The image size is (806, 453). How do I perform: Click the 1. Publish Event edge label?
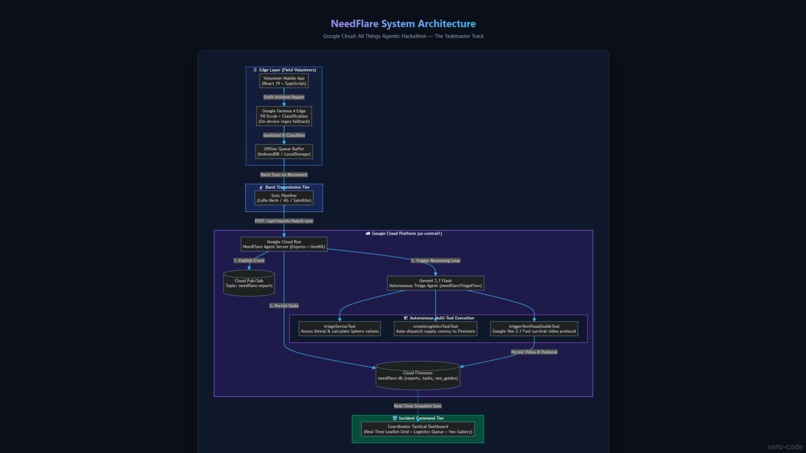[249, 260]
